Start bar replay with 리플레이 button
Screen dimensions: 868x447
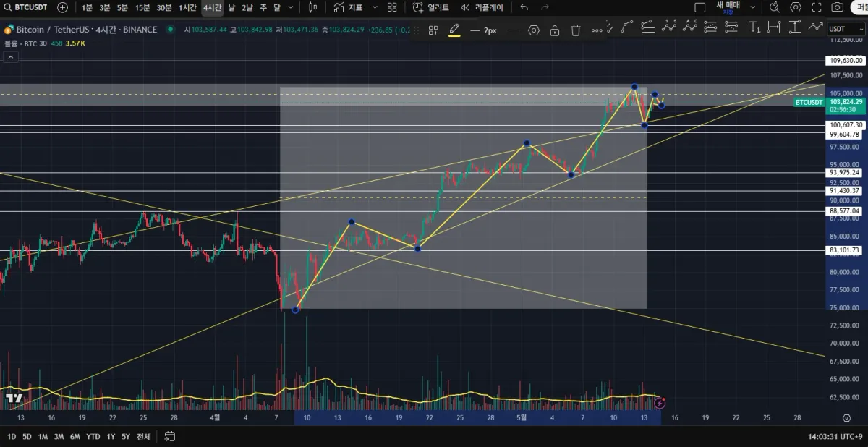click(482, 7)
